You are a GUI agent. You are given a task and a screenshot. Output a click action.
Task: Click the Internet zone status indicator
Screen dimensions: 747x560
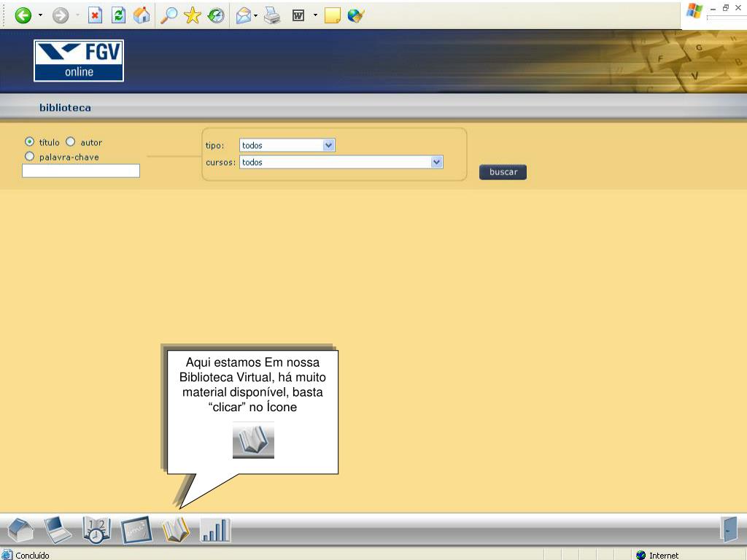[x=657, y=555]
